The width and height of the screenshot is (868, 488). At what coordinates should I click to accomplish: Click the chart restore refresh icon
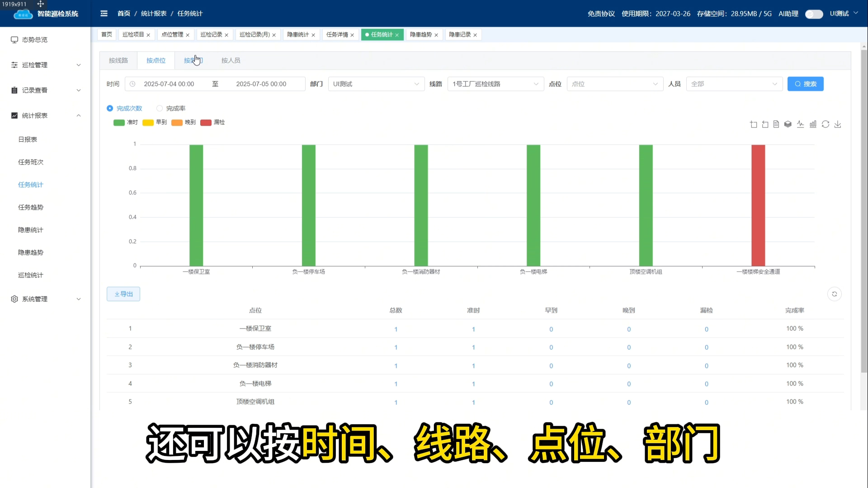click(x=826, y=124)
